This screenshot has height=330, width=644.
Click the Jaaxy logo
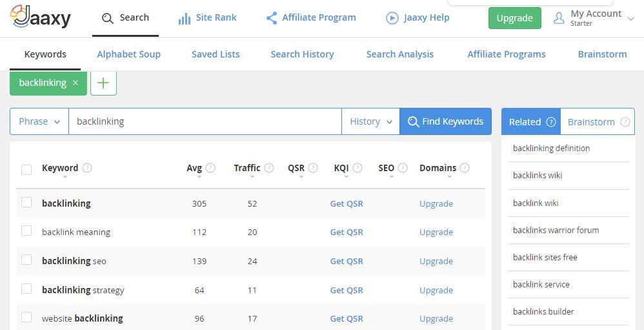pyautogui.click(x=40, y=16)
